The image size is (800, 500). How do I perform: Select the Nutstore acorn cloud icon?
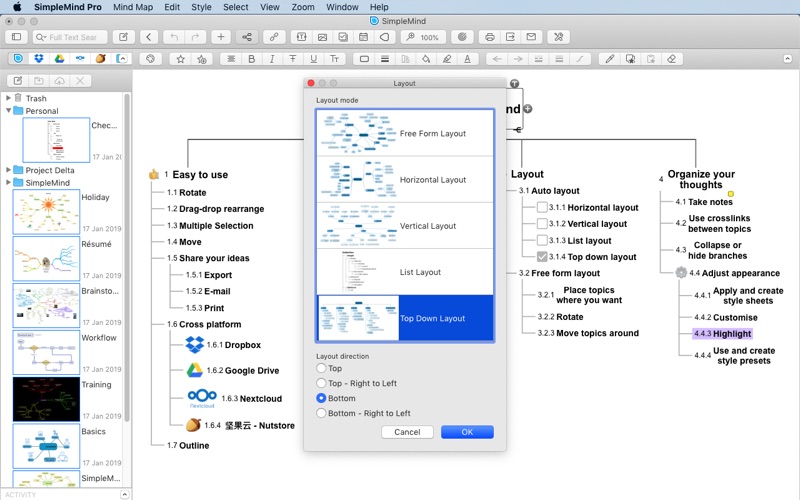tap(101, 59)
